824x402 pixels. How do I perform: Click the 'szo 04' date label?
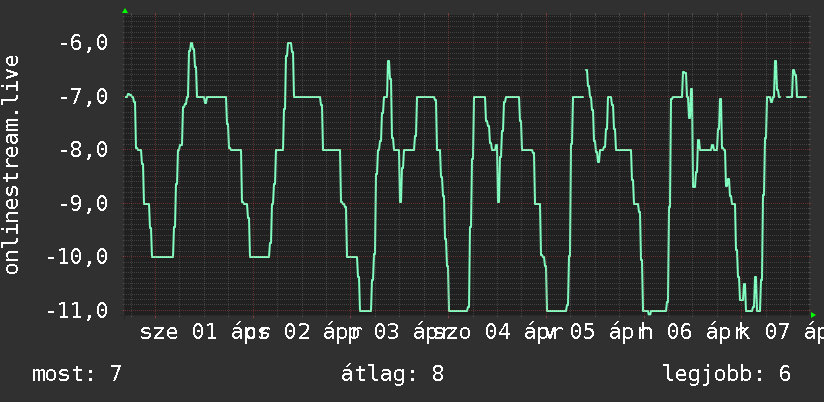[x=471, y=333]
